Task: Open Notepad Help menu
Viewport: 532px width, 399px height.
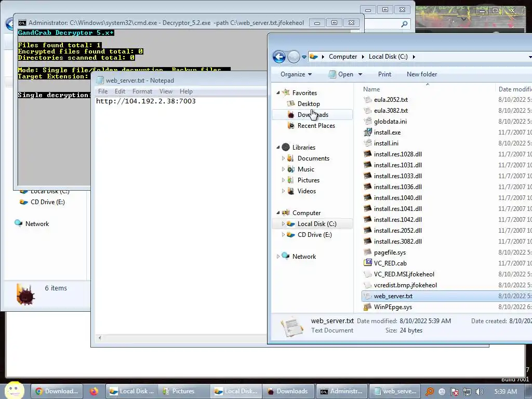Action: 186,91
